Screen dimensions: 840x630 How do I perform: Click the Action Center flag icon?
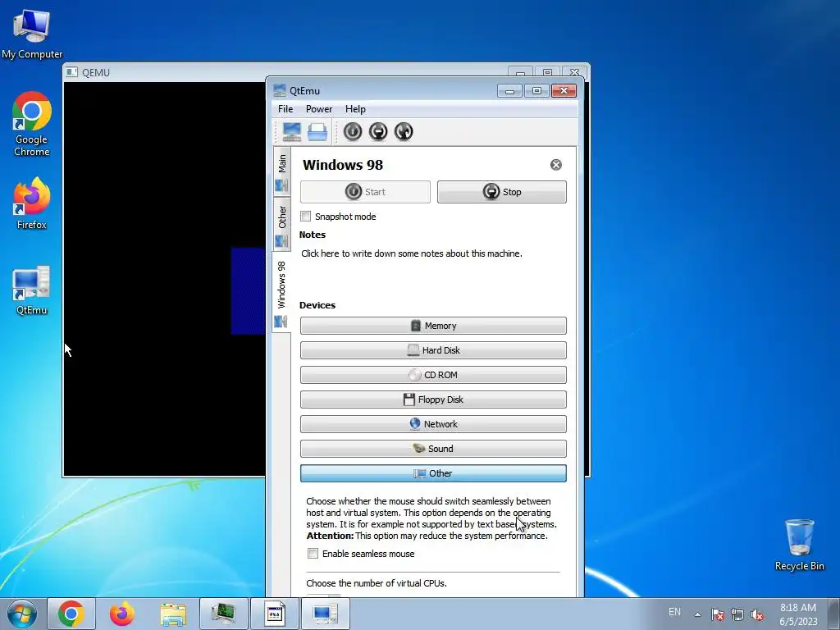(718, 614)
